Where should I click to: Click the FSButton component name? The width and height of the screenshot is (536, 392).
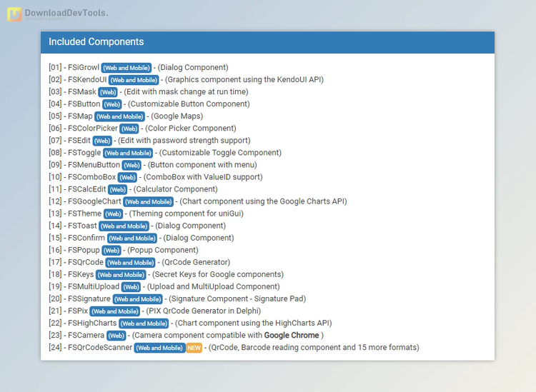click(x=84, y=104)
